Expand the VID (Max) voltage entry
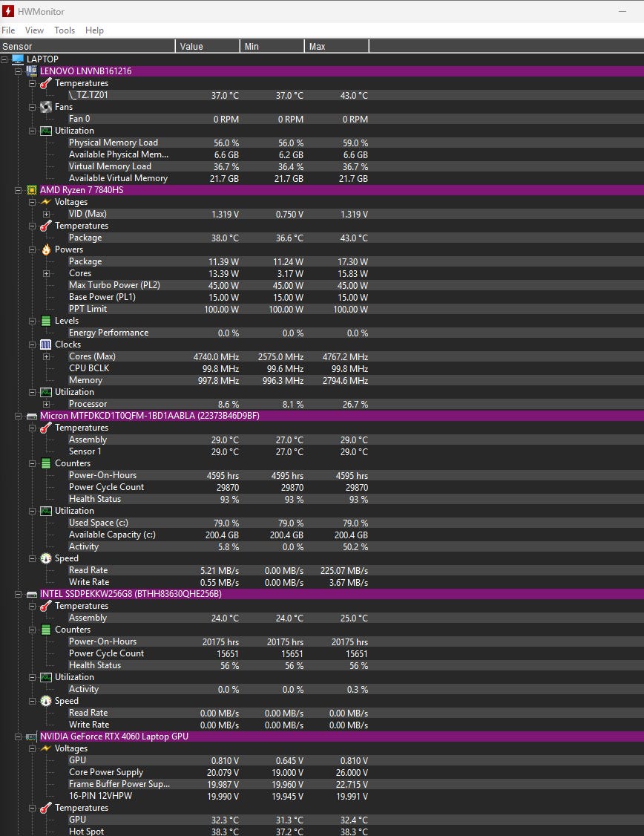The height and width of the screenshot is (836, 644). 46,215
